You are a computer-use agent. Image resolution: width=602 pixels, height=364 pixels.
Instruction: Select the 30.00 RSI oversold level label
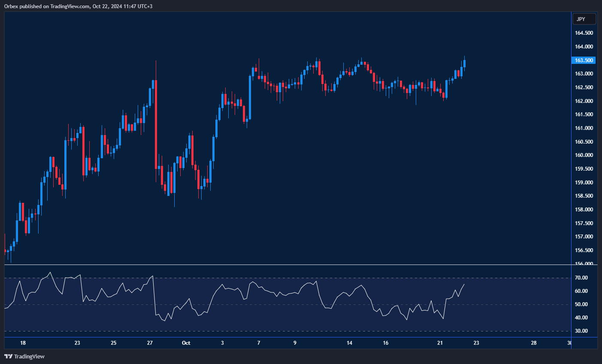pos(581,331)
